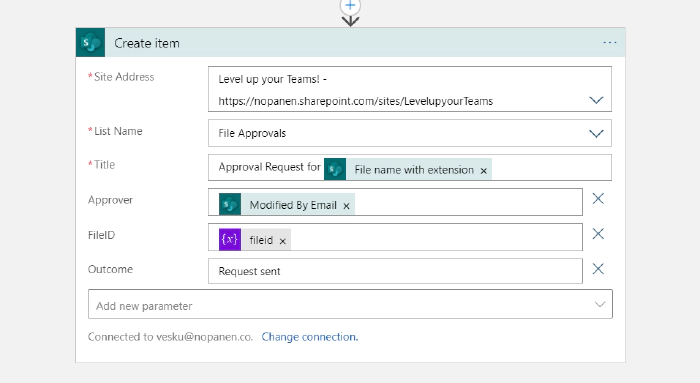
Task: Click the SharePoint icon in Create item header
Action: [x=91, y=43]
